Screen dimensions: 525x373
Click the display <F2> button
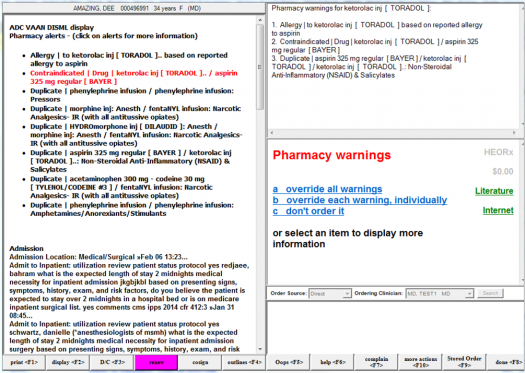coord(68,362)
